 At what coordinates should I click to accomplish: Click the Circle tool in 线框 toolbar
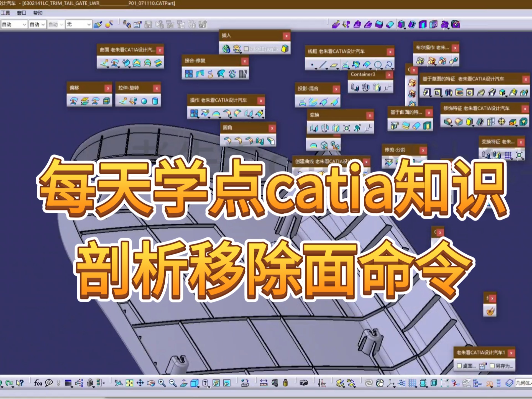click(378, 65)
